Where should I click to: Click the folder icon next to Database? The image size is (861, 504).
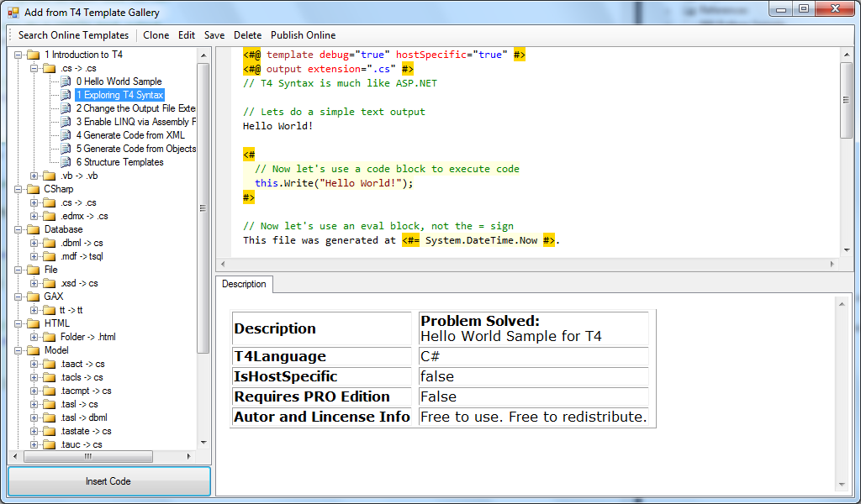pos(34,229)
